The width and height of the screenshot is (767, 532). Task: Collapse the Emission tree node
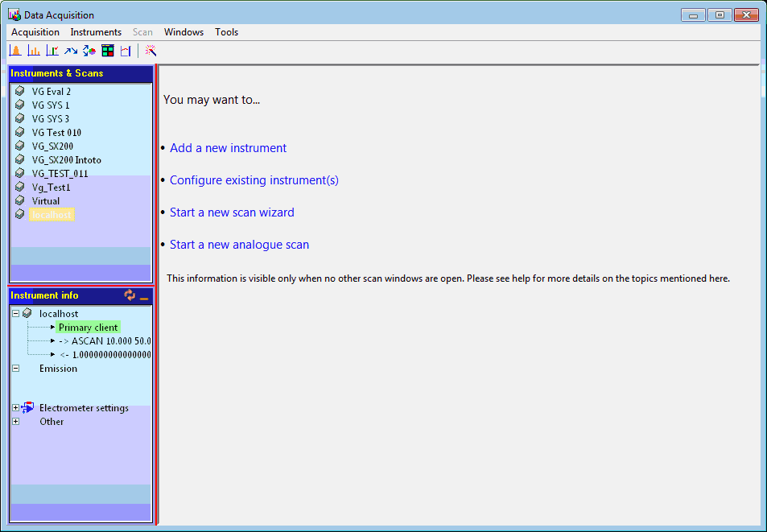point(16,369)
